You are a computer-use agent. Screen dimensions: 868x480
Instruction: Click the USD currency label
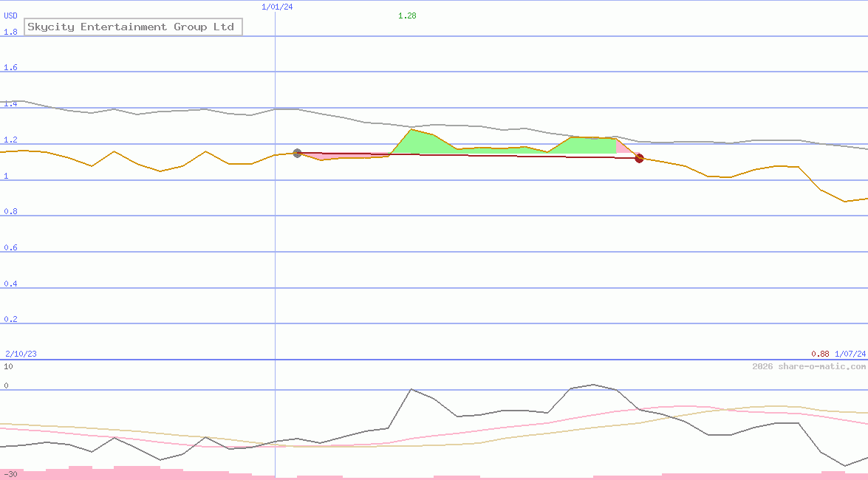[10, 16]
